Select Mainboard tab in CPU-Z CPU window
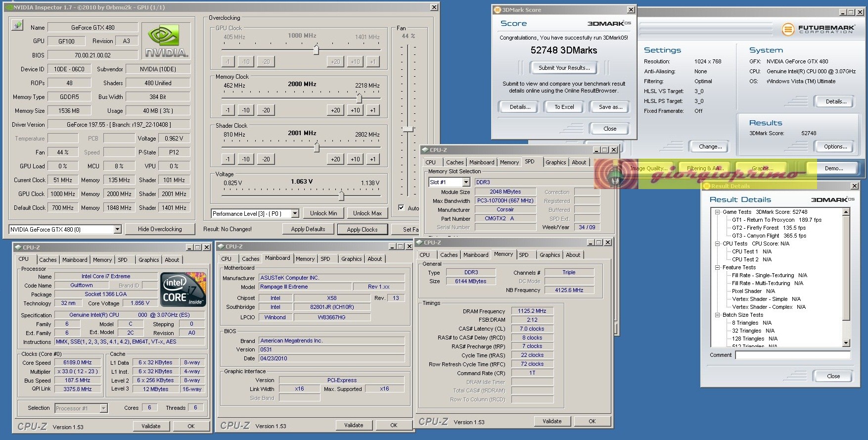The image size is (868, 440). pyautogui.click(x=75, y=260)
